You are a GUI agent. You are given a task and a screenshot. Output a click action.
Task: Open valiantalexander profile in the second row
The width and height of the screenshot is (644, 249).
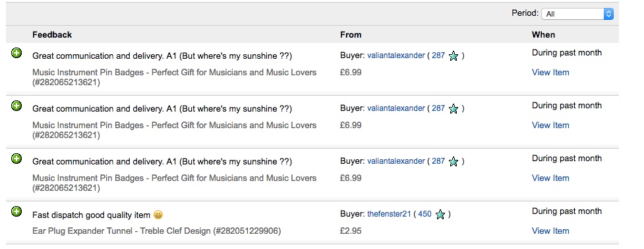396,108
